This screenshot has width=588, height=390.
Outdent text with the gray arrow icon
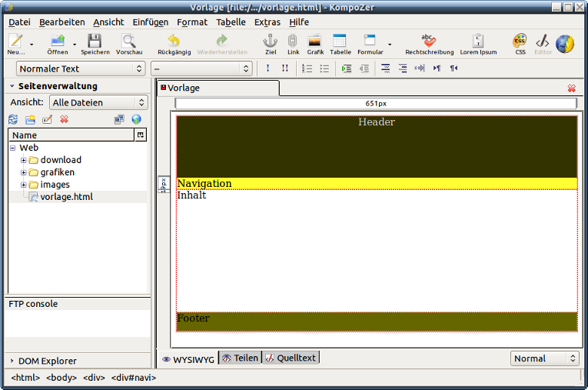tap(364, 68)
